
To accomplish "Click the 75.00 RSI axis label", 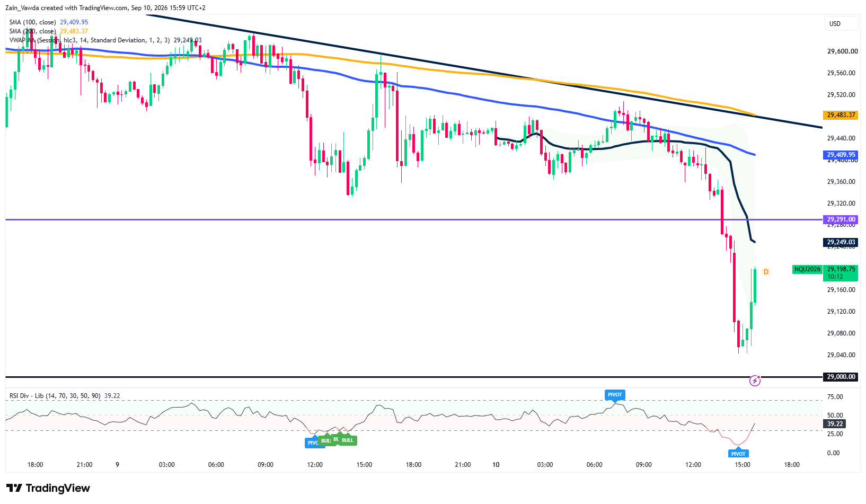I will point(835,397).
